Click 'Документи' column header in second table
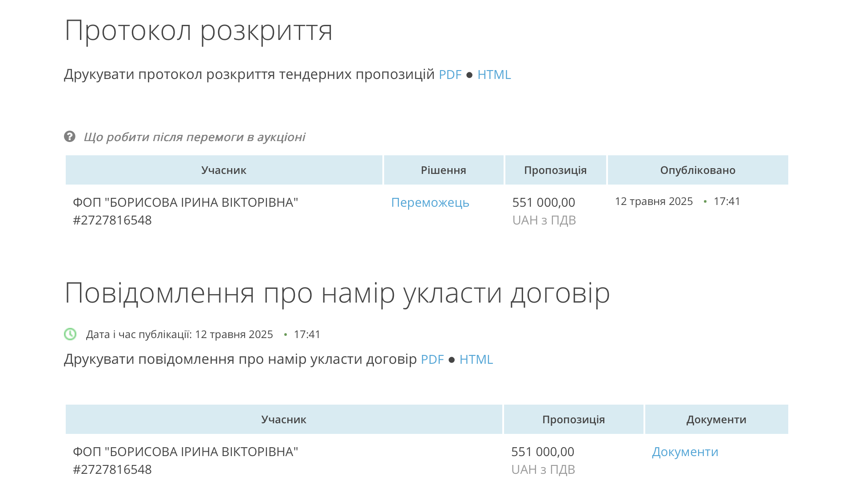This screenshot has height=504, width=842. 716,420
